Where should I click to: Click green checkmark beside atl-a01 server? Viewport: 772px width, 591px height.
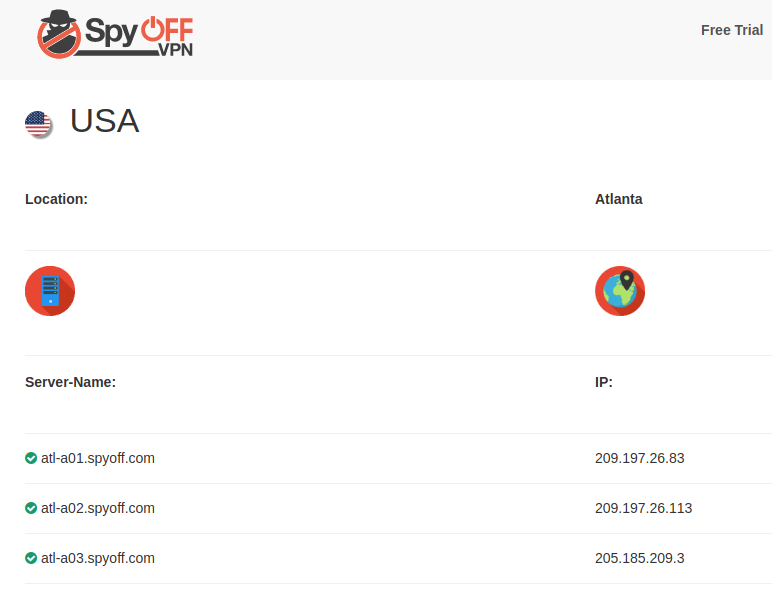pos(31,458)
